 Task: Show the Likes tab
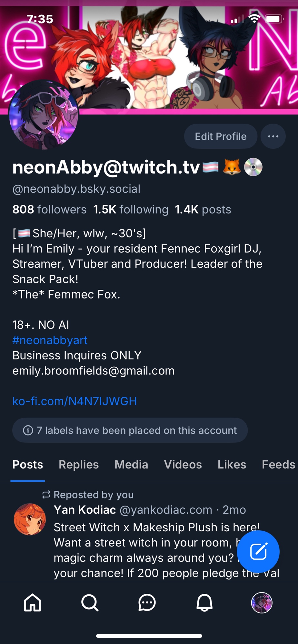(232, 464)
